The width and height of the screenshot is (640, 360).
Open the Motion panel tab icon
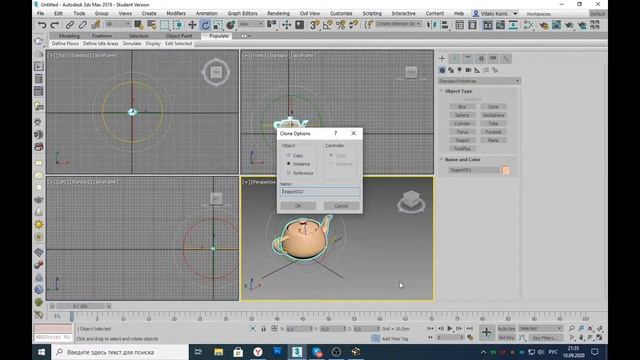[481, 59]
